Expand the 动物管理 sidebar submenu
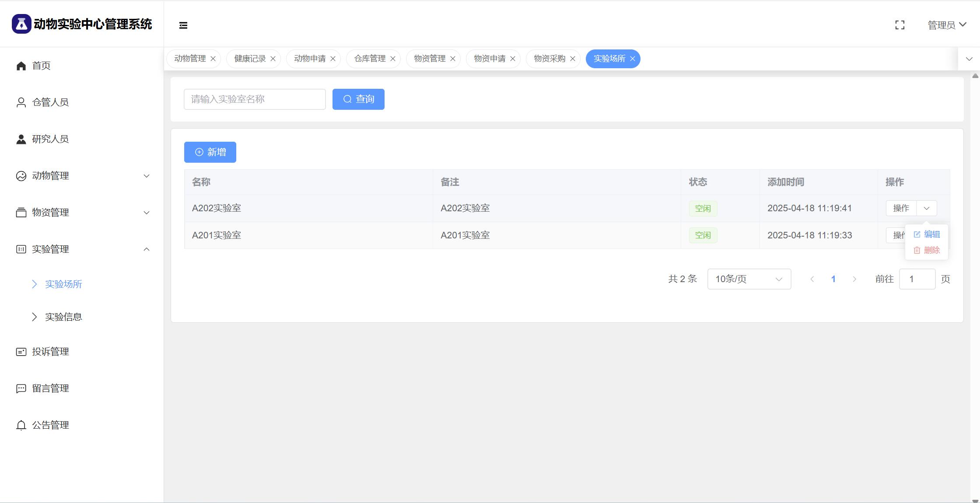 pos(147,176)
